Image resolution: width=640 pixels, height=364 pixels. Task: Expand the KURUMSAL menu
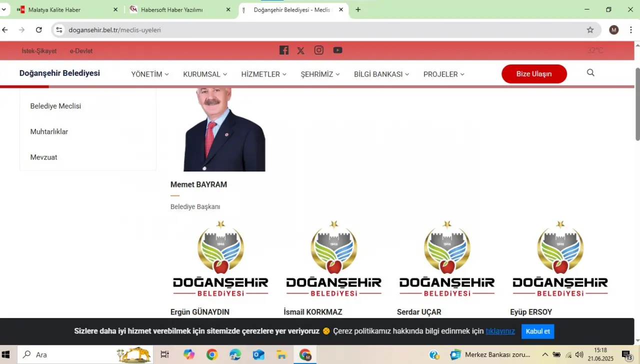click(205, 74)
